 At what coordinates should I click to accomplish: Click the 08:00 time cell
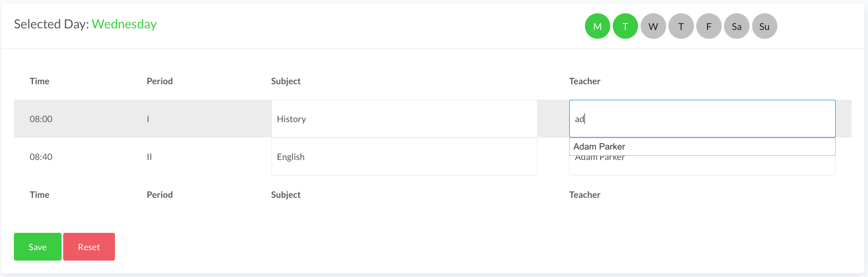point(41,119)
